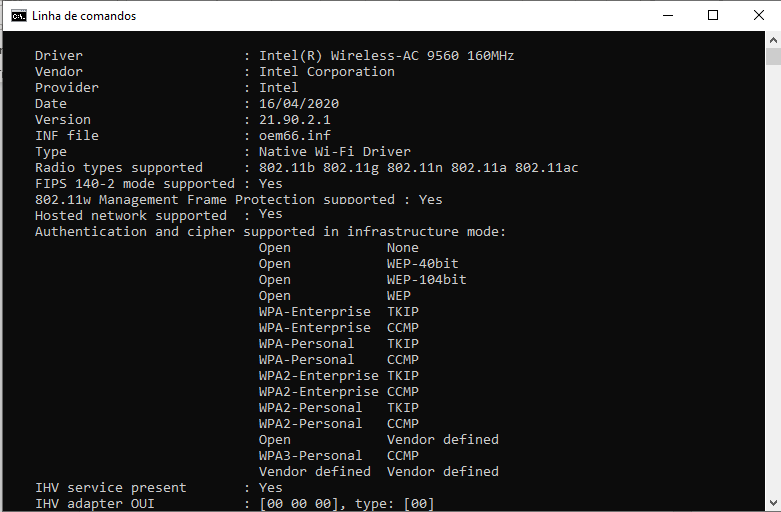
Task: Click the Native Wi-Fi Driver text
Action: (x=335, y=151)
